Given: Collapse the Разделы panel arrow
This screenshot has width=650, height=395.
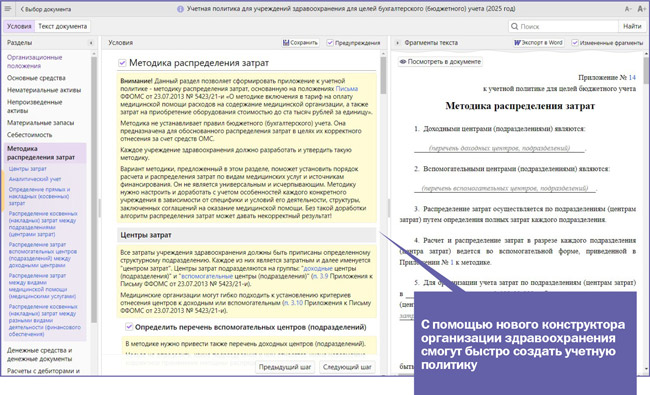Looking at the screenshot, I should click(x=91, y=43).
